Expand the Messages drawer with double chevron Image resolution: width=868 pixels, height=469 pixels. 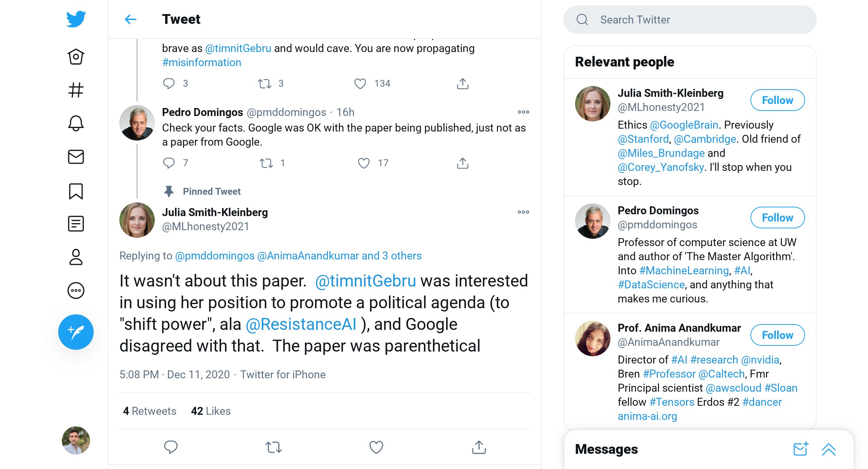point(829,449)
